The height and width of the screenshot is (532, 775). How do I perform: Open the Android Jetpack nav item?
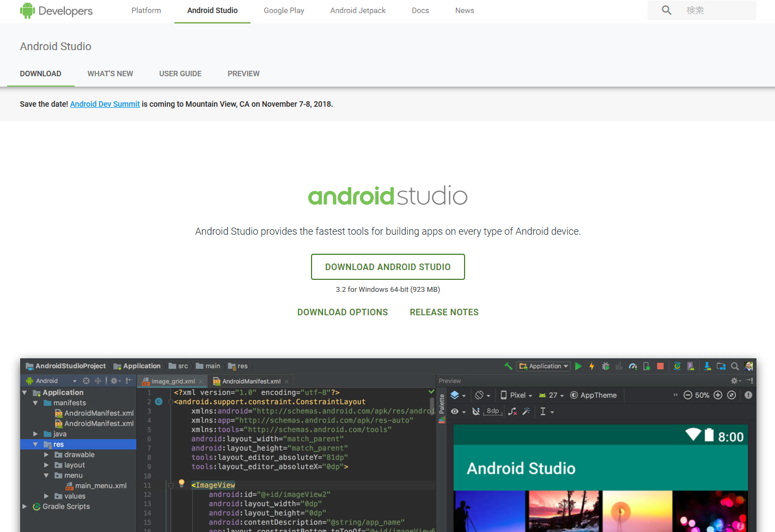pos(358,10)
